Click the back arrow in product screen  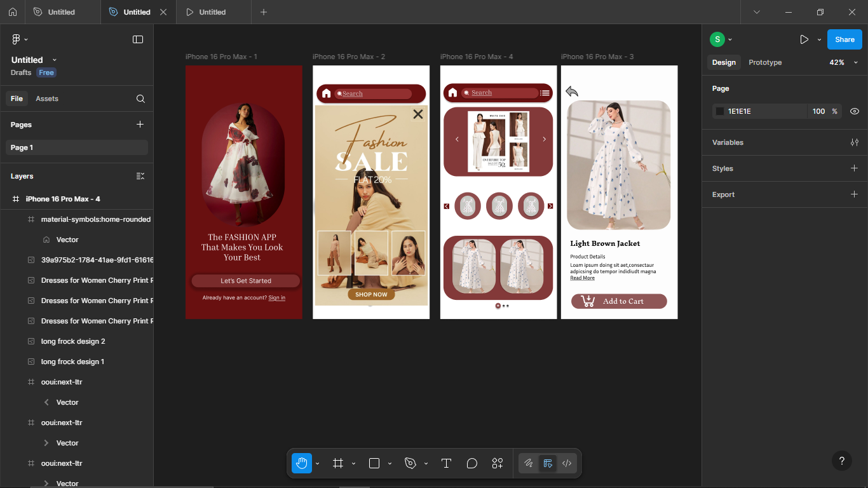[572, 91]
